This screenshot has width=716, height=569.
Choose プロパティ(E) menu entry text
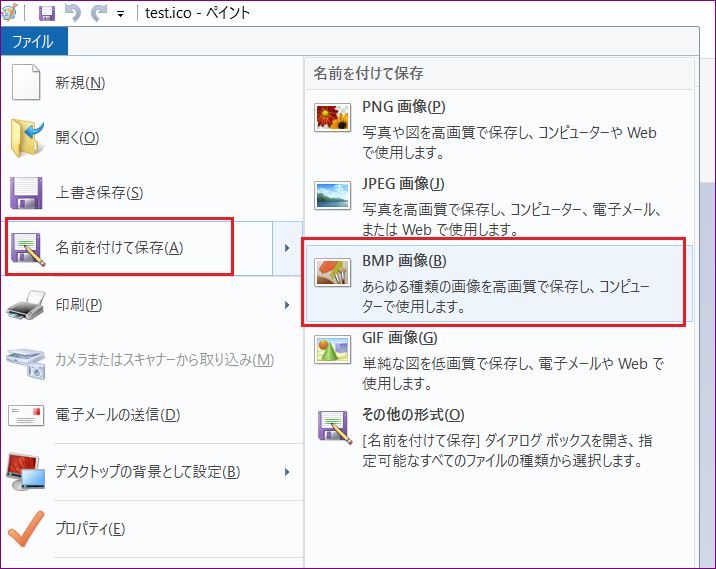pos(90,528)
